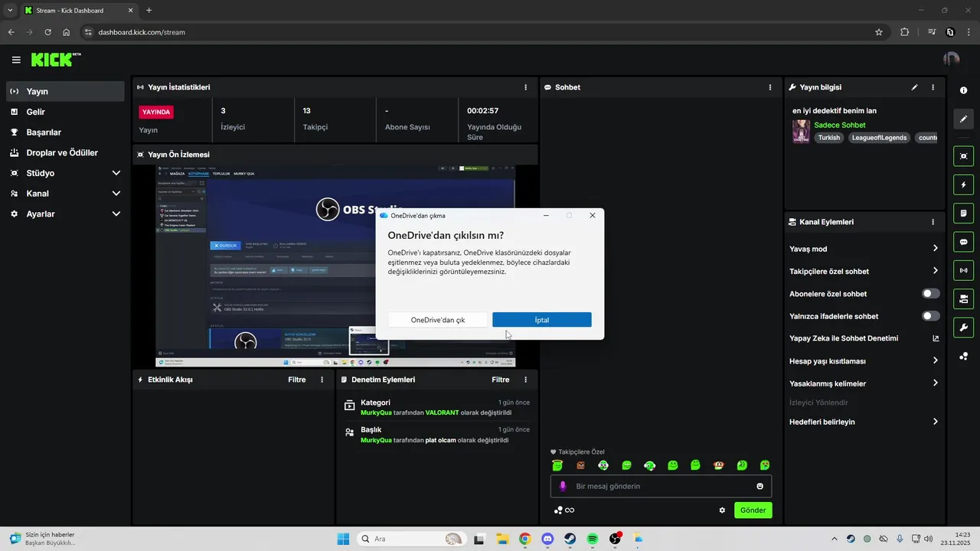Click the Turkish tag
This screenshot has width=980, height=551.
(x=828, y=138)
